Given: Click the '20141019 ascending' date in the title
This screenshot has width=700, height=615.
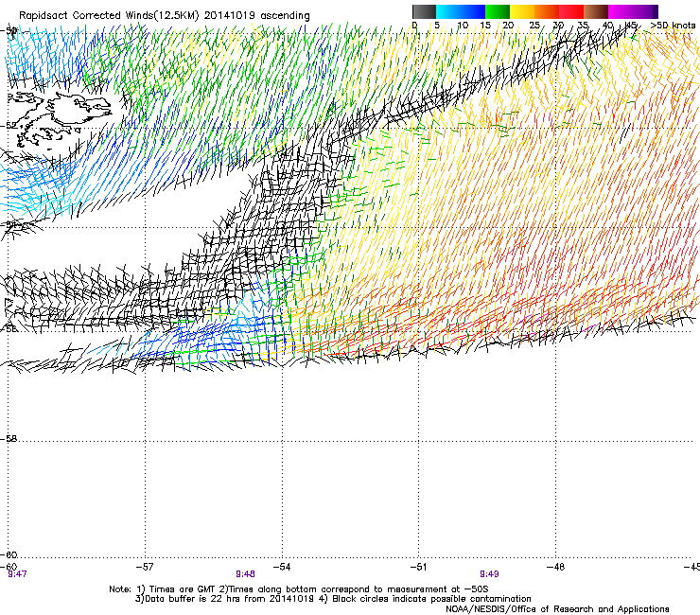Looking at the screenshot, I should tap(256, 16).
